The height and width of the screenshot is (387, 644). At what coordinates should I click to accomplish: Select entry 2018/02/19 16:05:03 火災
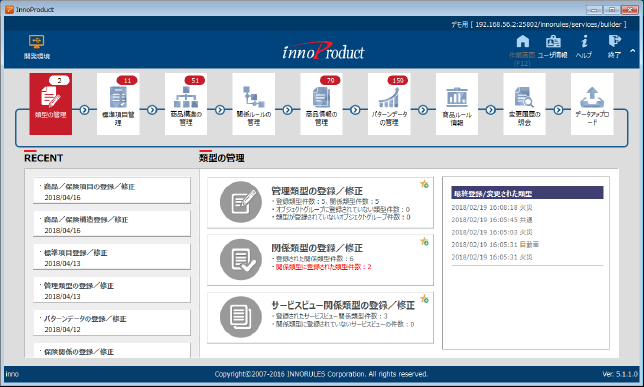pyautogui.click(x=492, y=233)
